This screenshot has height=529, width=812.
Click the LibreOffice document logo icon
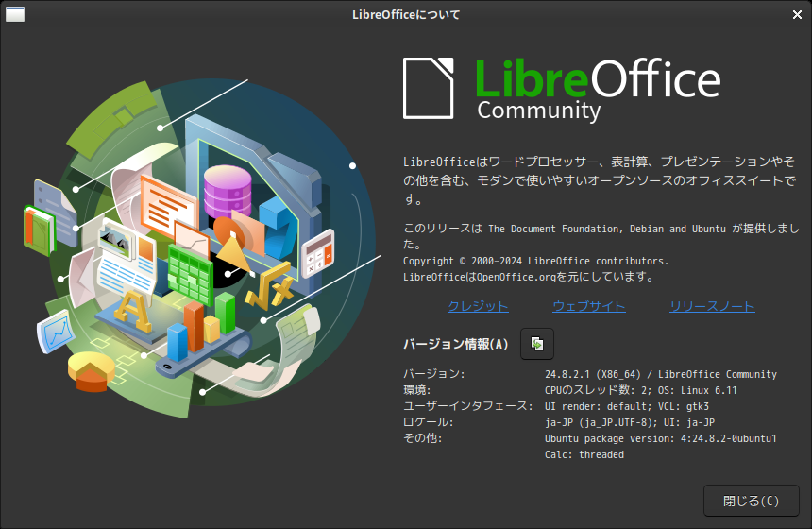tap(429, 88)
